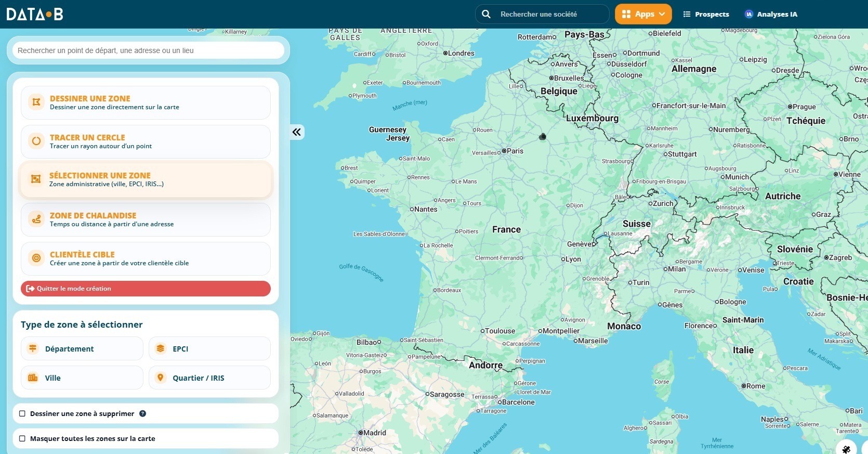
Task: Click the EPCI layers icon
Action: click(161, 348)
